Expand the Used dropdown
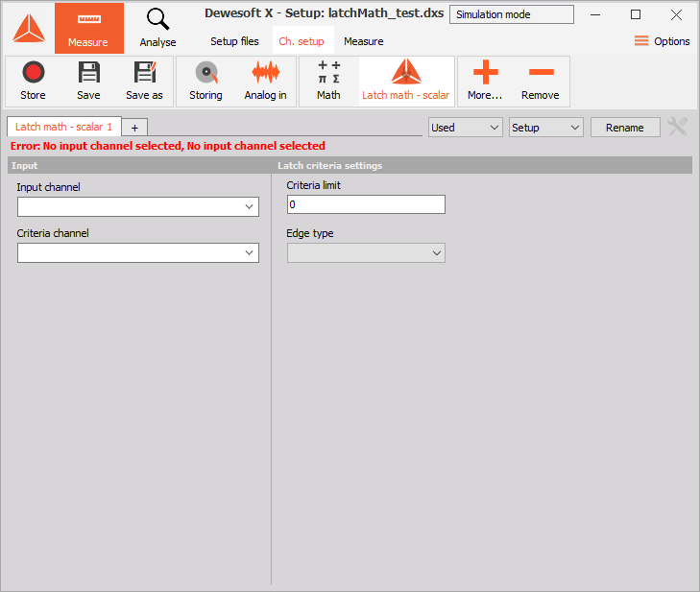Viewport: 700px width, 592px height. [466, 128]
